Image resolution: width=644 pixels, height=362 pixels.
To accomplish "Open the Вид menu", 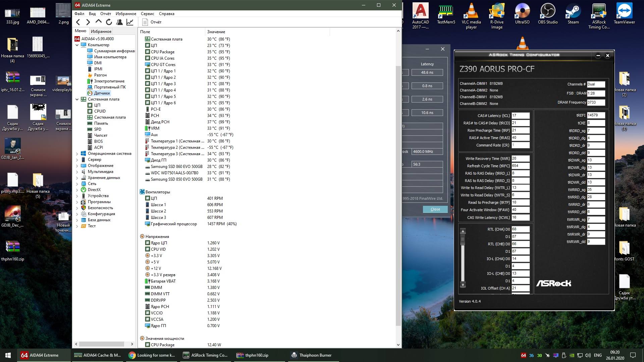I will pos(92,14).
